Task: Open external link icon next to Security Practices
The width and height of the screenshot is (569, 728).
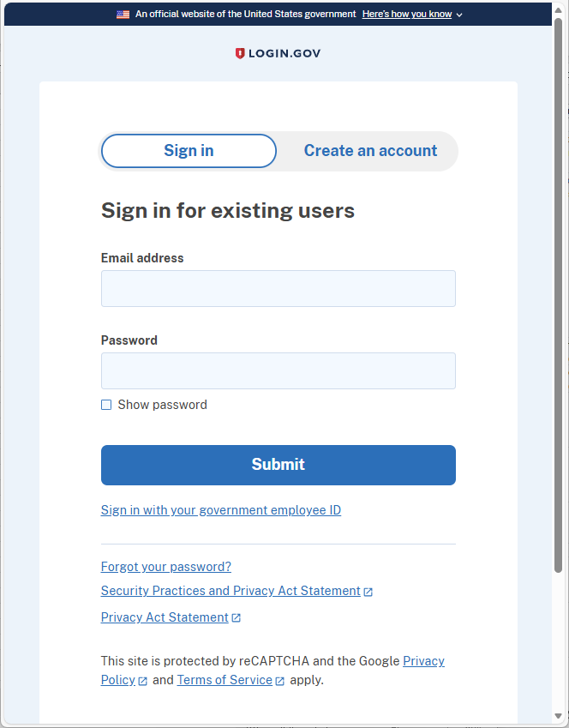Action: tap(368, 590)
